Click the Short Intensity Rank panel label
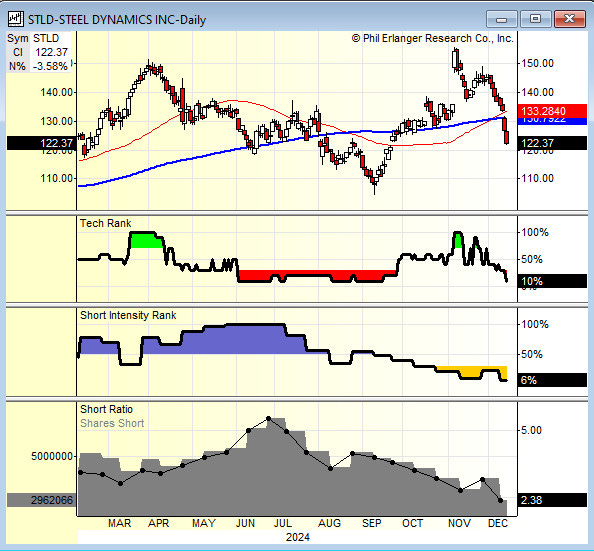This screenshot has height=551, width=594. (128, 315)
